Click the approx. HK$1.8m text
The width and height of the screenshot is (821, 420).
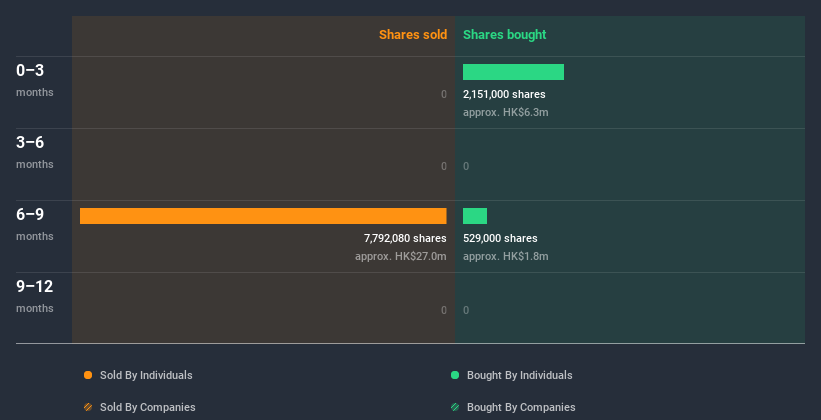pyautogui.click(x=506, y=256)
